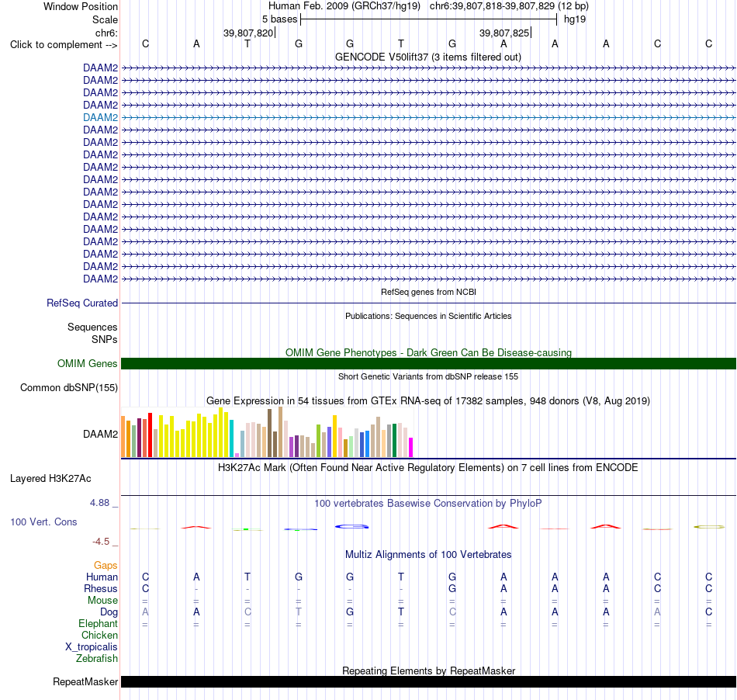Click the 'OMIM Gene Phenotypes' green title
The image size is (737, 700).
(428, 352)
